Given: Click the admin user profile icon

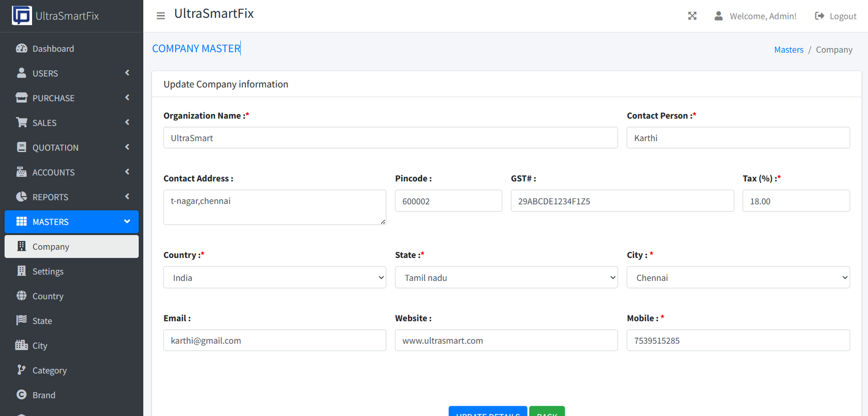Looking at the screenshot, I should 718,16.
